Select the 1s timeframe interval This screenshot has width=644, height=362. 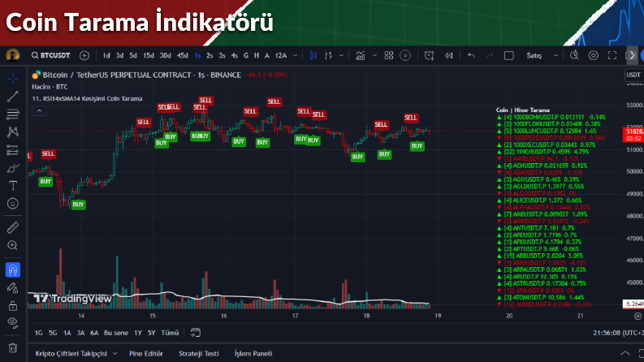tap(197, 55)
